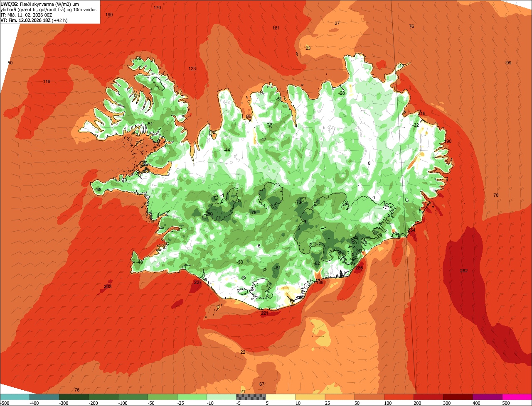Click the map value '-53' in the southwest
532x406 pixels.
[x=240, y=262]
